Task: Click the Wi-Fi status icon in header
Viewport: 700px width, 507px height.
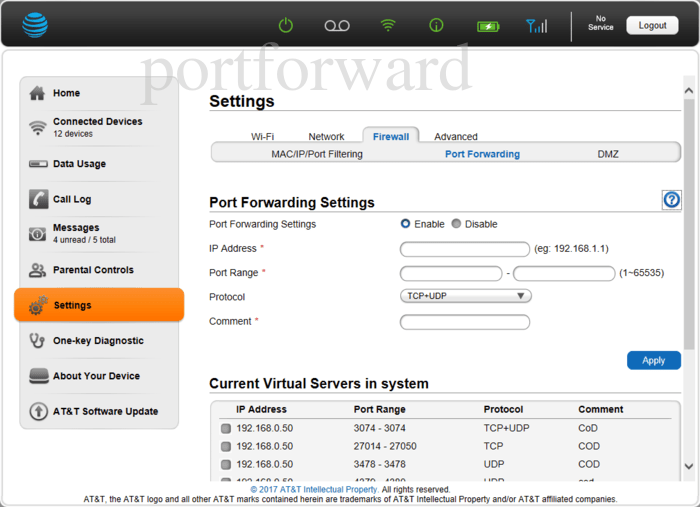Action: click(388, 25)
